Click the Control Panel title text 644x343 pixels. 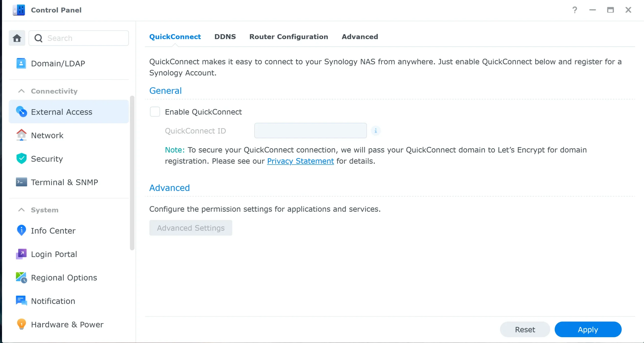point(56,10)
